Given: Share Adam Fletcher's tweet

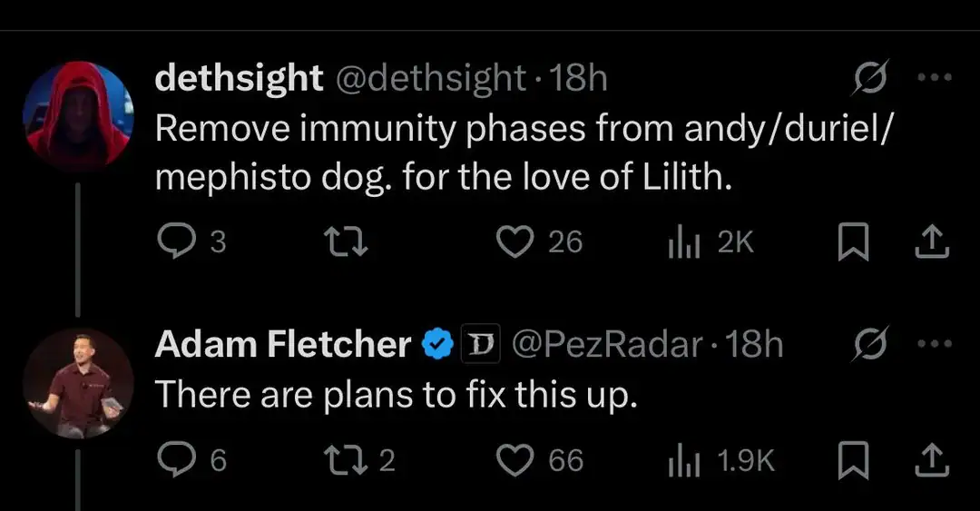Looking at the screenshot, I should [x=932, y=460].
